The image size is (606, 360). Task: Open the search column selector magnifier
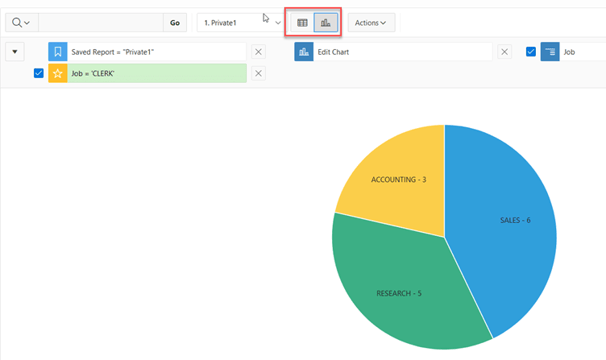[22, 23]
